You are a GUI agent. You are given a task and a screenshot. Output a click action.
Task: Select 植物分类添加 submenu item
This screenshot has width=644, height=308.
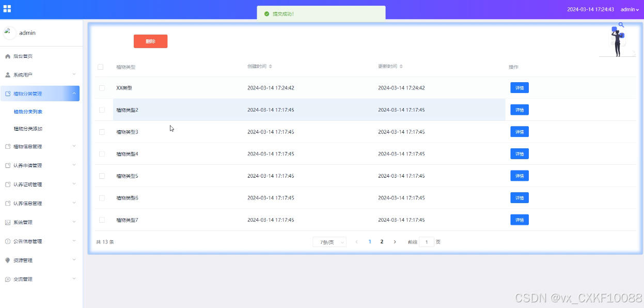28,129
